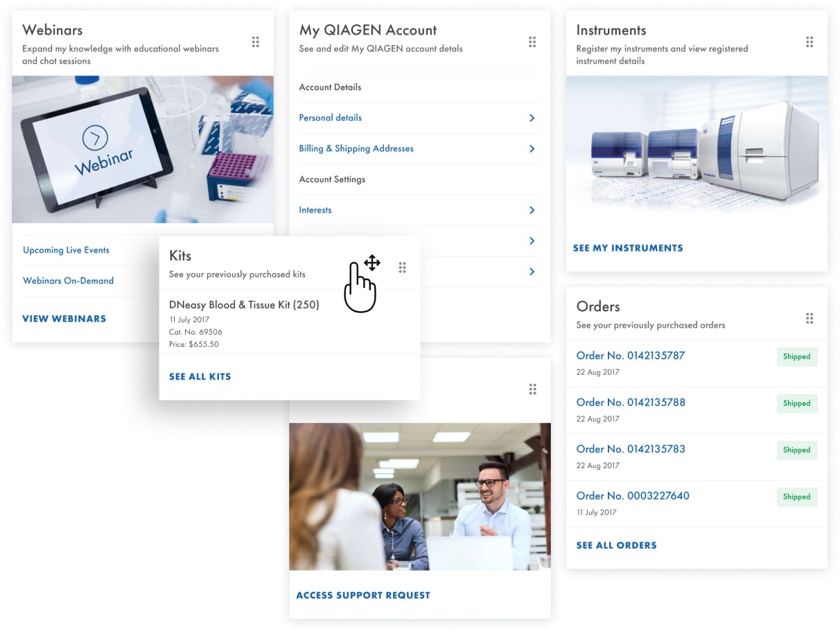This screenshot has height=633, width=840.
Task: Expand Billing & Shipping Addresses chevron
Action: pos(532,149)
